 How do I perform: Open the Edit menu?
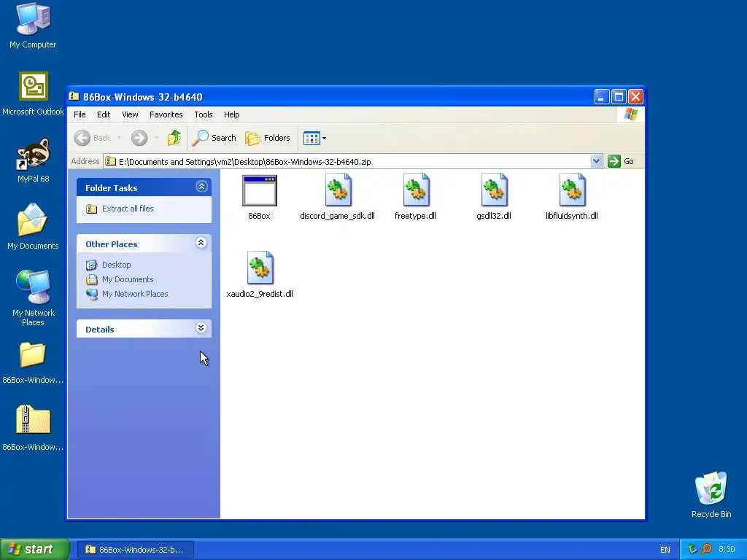[x=104, y=114]
